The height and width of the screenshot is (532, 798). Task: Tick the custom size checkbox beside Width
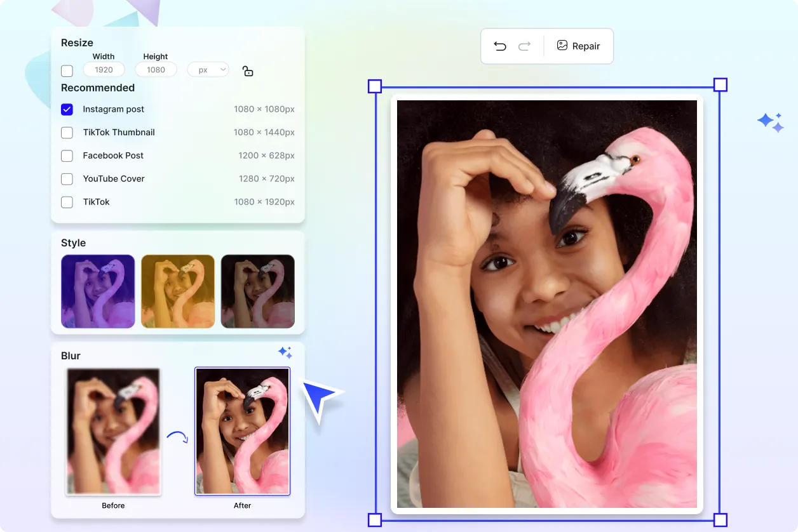pyautogui.click(x=67, y=70)
